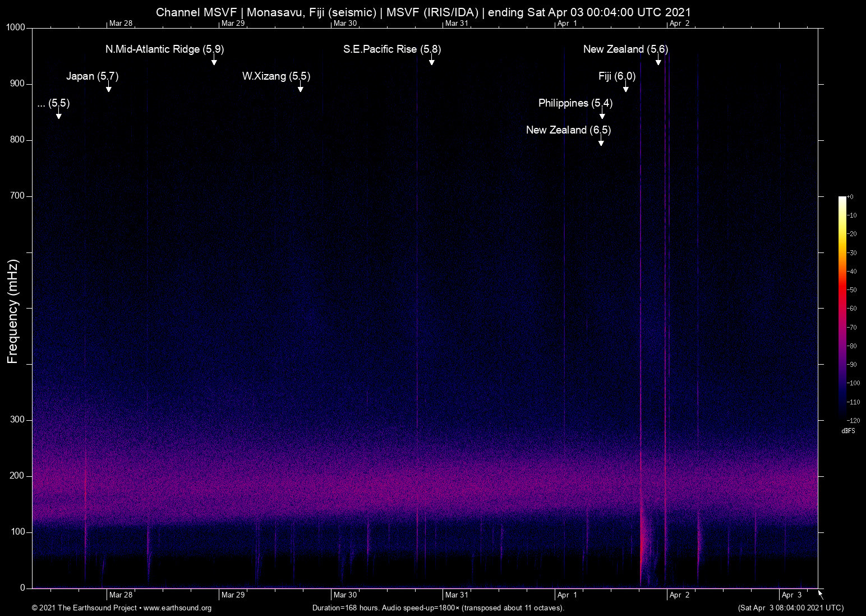Click the Japan (5.7) earthquake arrow marker

coord(109,88)
